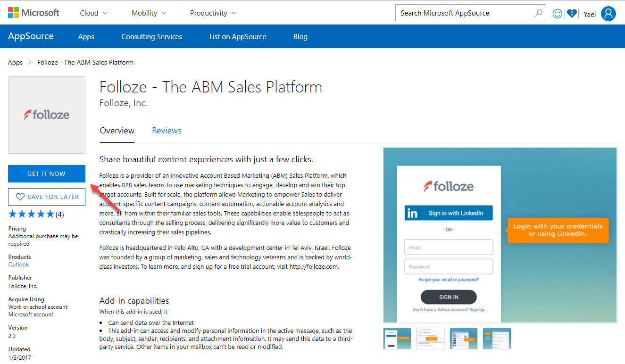Open the Cloud dropdown menu
This screenshot has height=364, width=625.
coord(92,13)
